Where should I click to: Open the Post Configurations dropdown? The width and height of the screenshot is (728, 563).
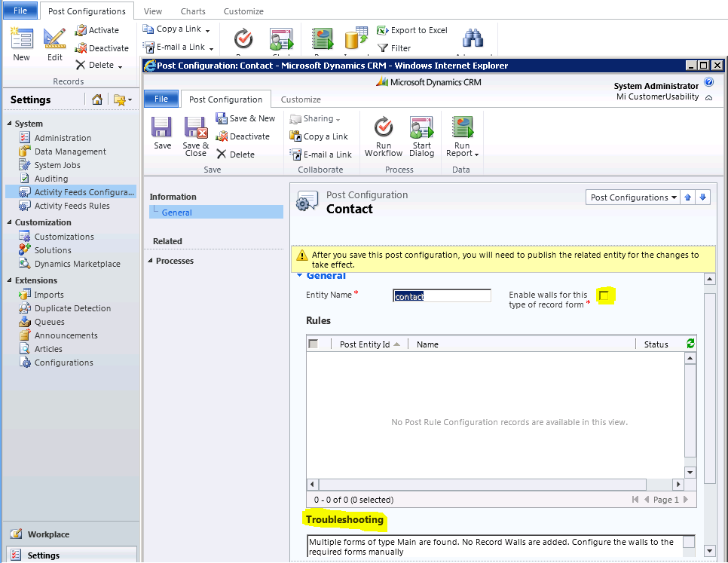pyautogui.click(x=634, y=197)
